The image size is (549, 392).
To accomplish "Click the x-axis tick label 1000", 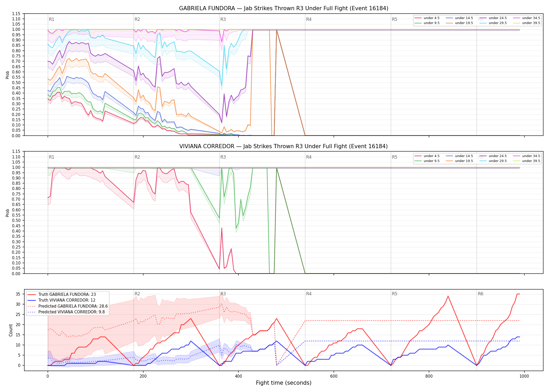I will 524,376.
